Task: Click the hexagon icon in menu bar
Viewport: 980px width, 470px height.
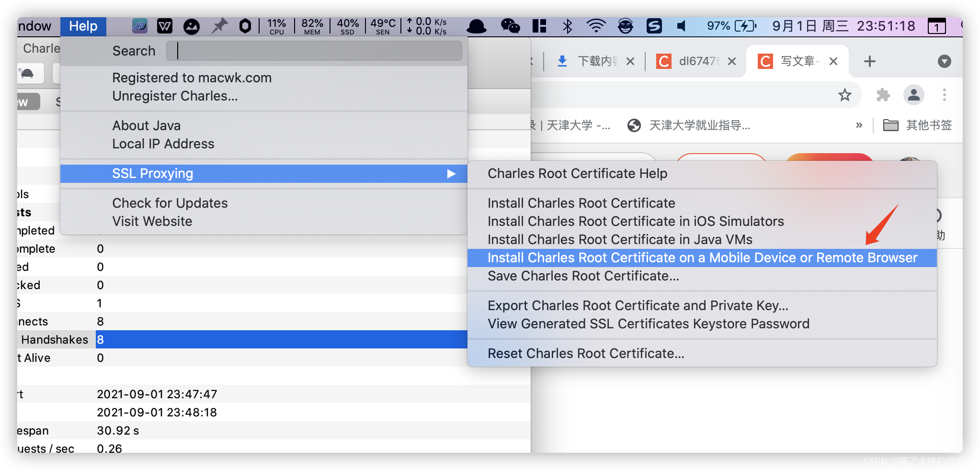Action: [245, 26]
